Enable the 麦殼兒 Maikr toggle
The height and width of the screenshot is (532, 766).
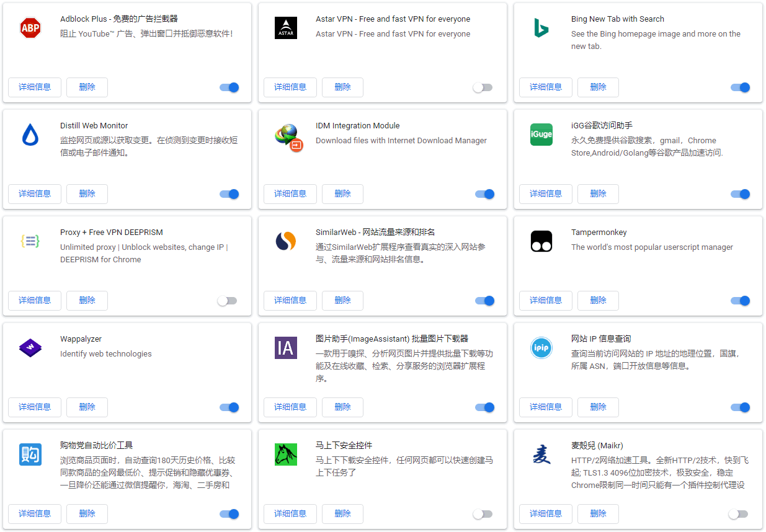[738, 514]
